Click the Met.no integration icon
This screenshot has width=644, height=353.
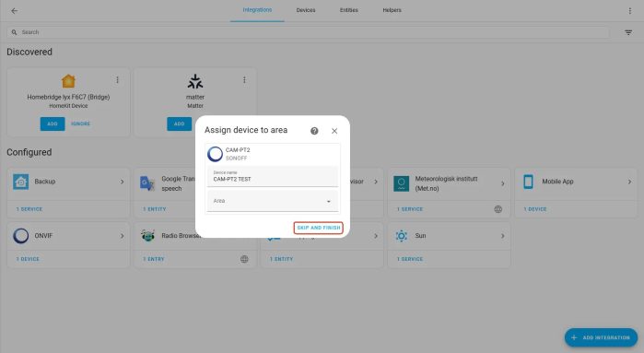click(x=402, y=183)
